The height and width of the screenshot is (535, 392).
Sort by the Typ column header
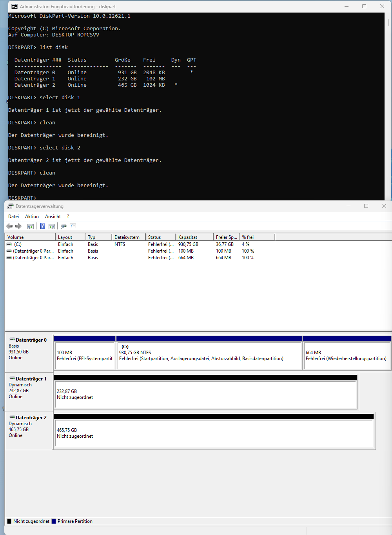click(98, 237)
